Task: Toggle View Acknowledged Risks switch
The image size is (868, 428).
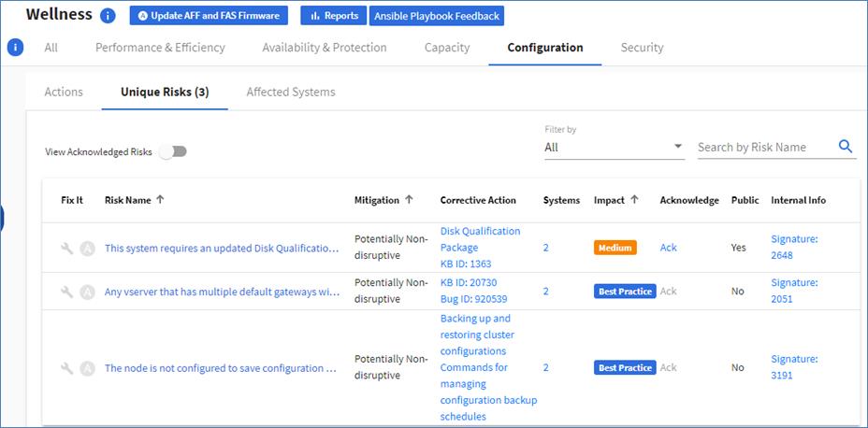Action: tap(173, 151)
